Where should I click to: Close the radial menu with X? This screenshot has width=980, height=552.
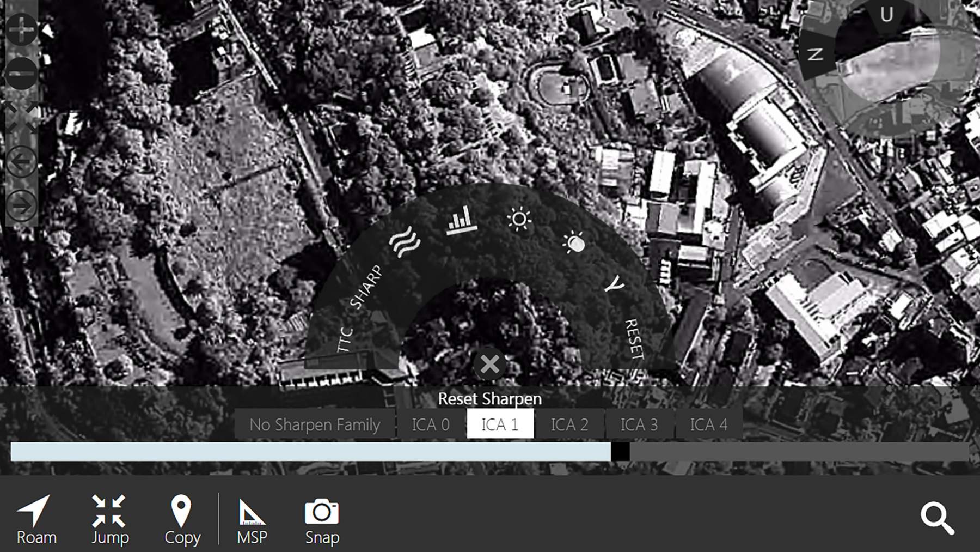tap(489, 364)
